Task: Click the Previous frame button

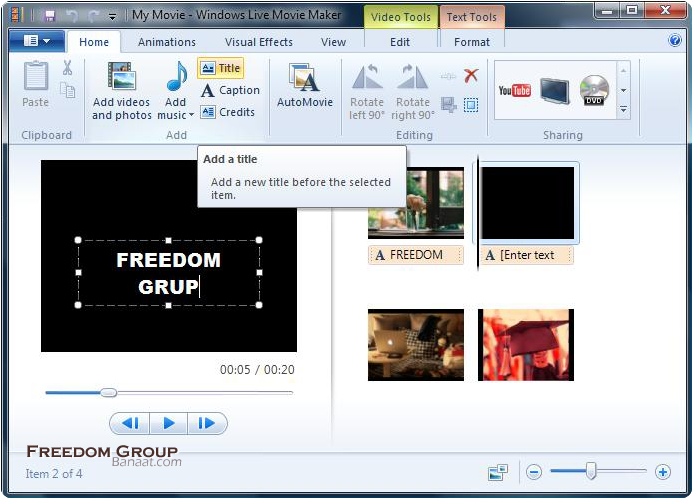Action: pos(130,423)
